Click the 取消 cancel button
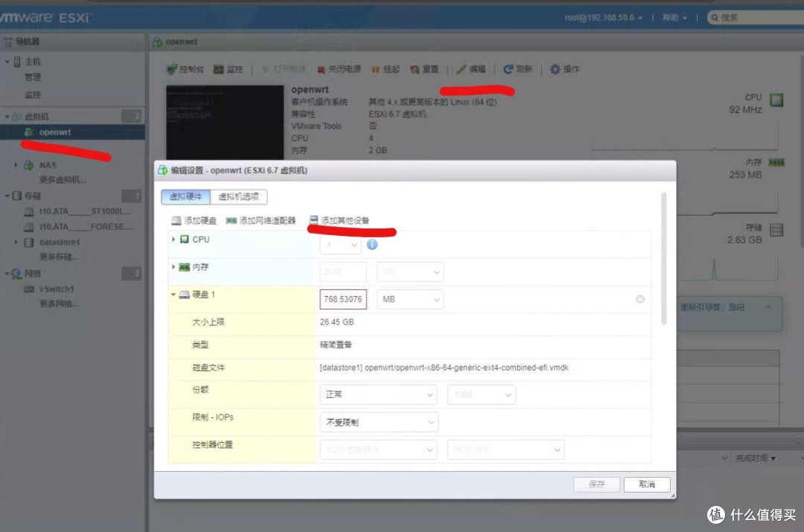Image resolution: width=804 pixels, height=532 pixels. (647, 484)
